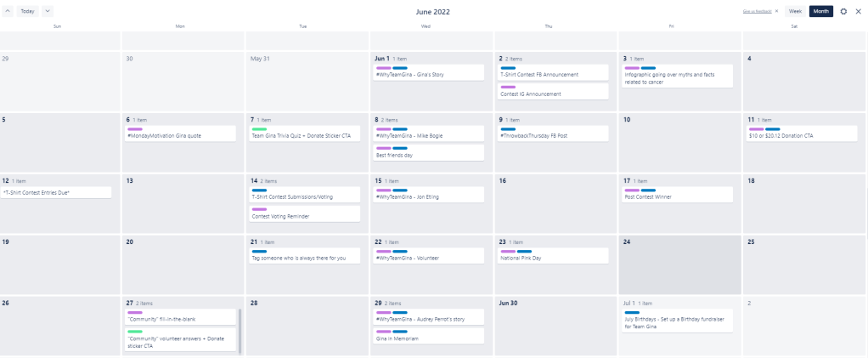Click green label on Team Gina Trivia Quiz card
Image resolution: width=868 pixels, height=358 pixels.
coord(259,128)
